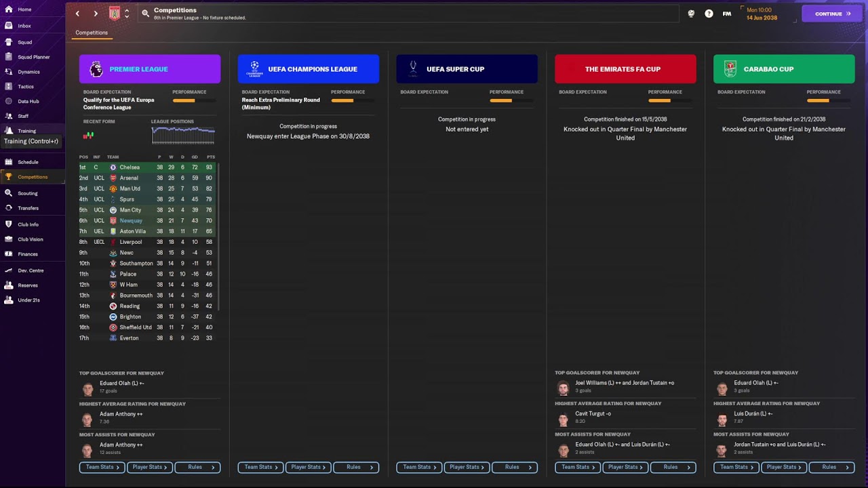Open the Finances sidebar icon
The width and height of the screenshot is (868, 488).
9,254
